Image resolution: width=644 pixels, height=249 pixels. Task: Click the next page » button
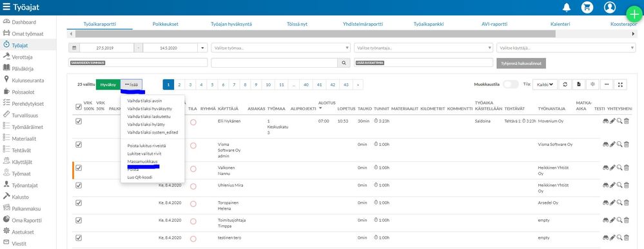[x=358, y=85]
